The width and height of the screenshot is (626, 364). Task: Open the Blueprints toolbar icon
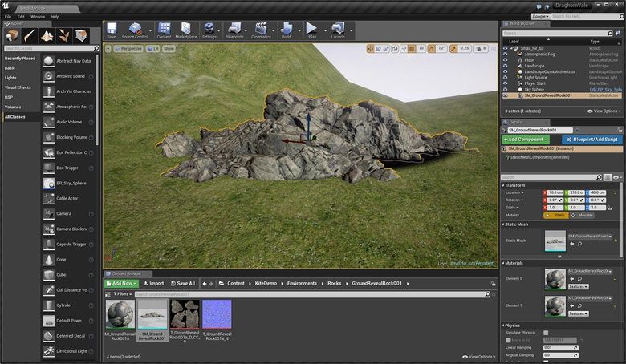coord(234,30)
